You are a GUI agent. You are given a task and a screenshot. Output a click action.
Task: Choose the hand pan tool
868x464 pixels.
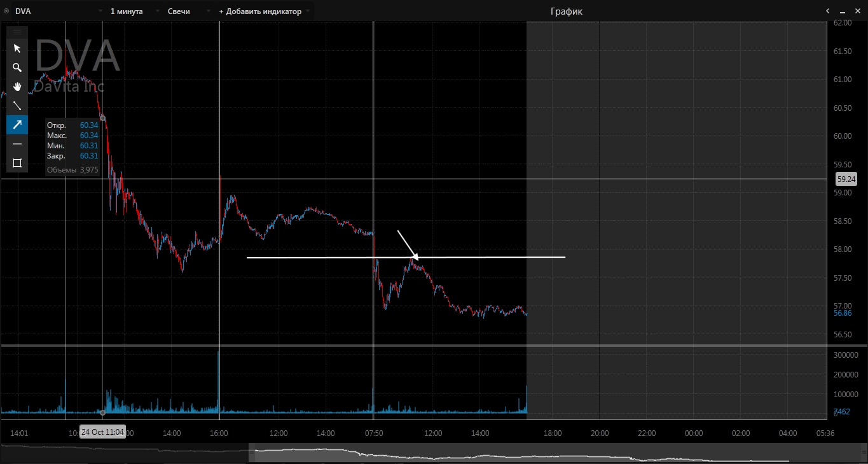tap(17, 87)
